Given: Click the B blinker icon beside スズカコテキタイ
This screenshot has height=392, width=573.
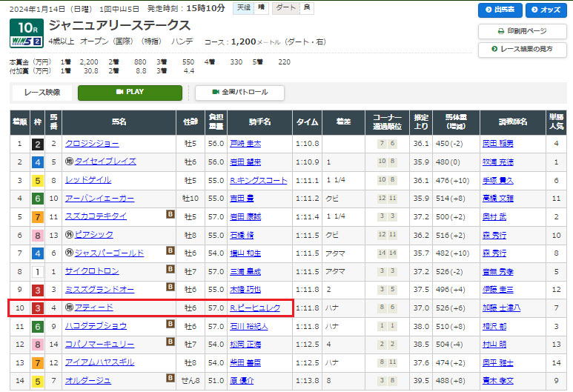Looking at the screenshot, I should pos(170,216).
